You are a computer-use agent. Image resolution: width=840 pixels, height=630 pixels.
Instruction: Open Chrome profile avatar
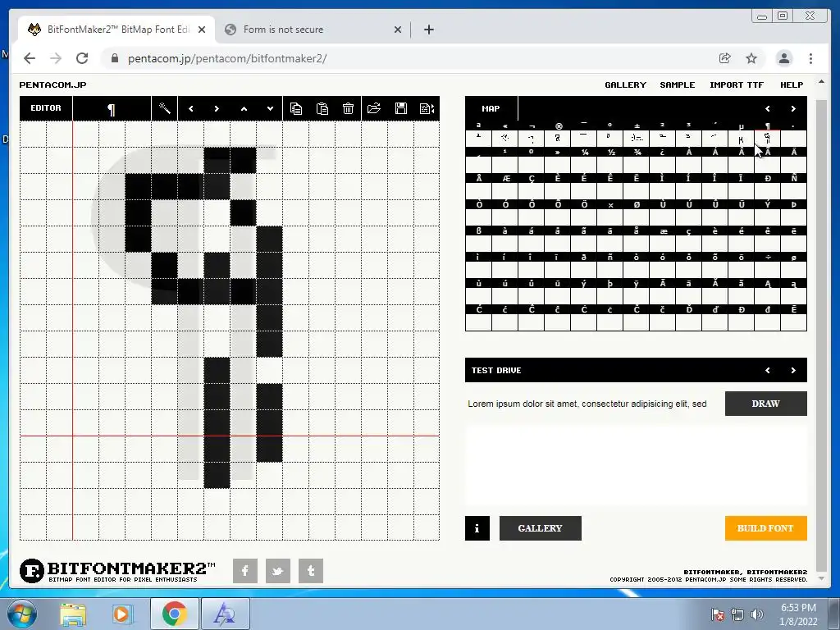point(783,58)
